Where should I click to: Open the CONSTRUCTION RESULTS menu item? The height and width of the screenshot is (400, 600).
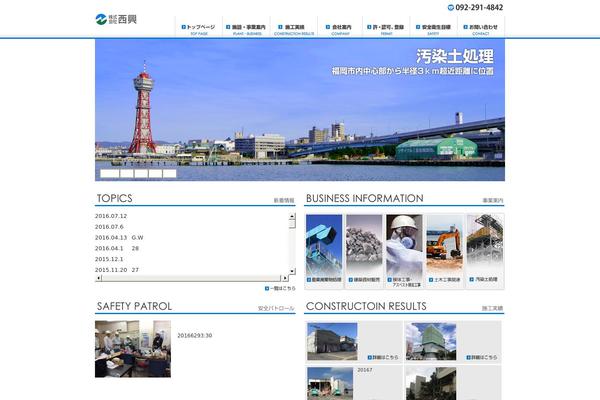click(293, 30)
